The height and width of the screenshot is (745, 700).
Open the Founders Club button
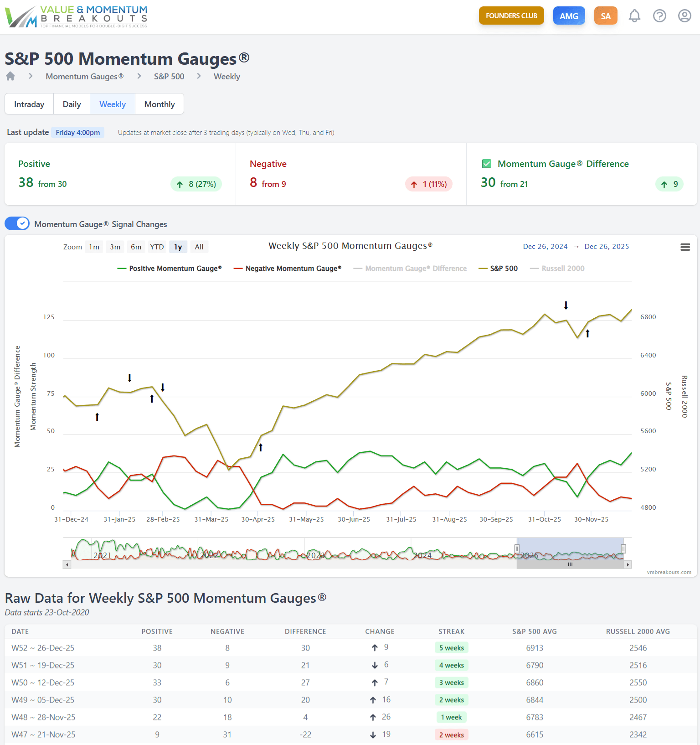[x=511, y=16]
